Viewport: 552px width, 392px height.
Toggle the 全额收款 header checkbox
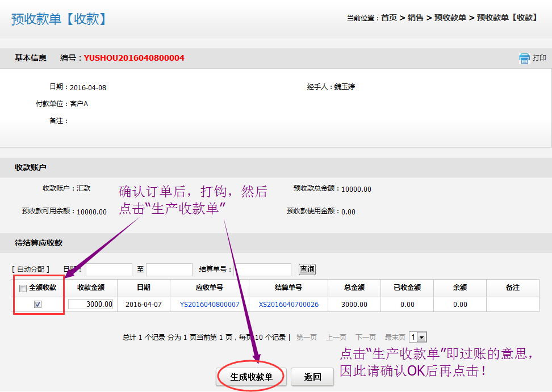click(x=23, y=288)
